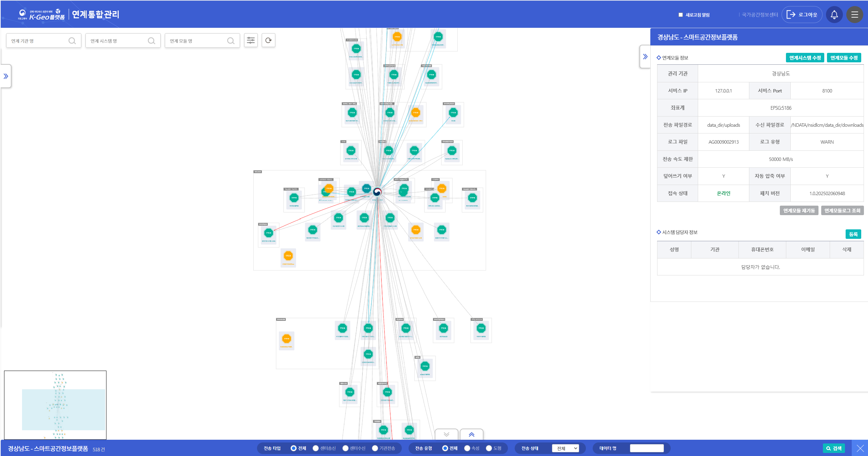
Task: Close the bottom bar with X icon
Action: 860,448
